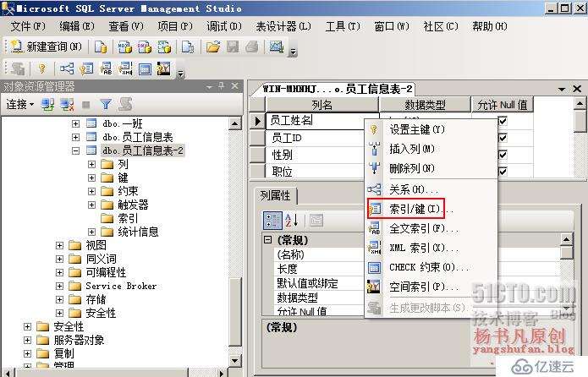This screenshot has height=377, width=588.
Task: Click the 数据类型 column header
Action: 425,105
